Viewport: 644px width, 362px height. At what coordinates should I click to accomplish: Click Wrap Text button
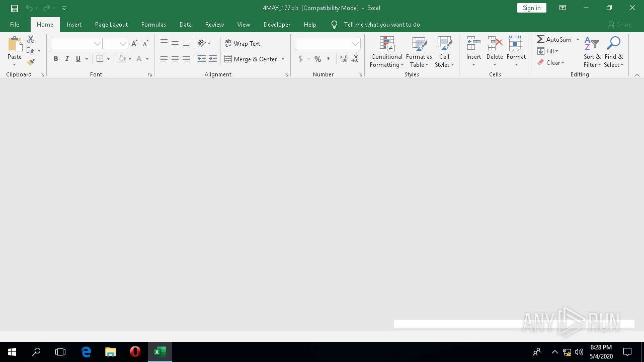click(243, 44)
